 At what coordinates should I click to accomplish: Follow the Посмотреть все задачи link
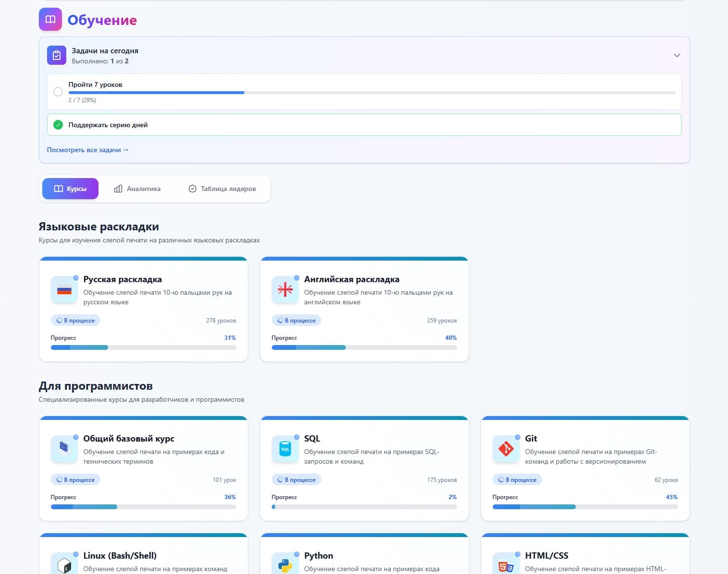click(x=87, y=150)
